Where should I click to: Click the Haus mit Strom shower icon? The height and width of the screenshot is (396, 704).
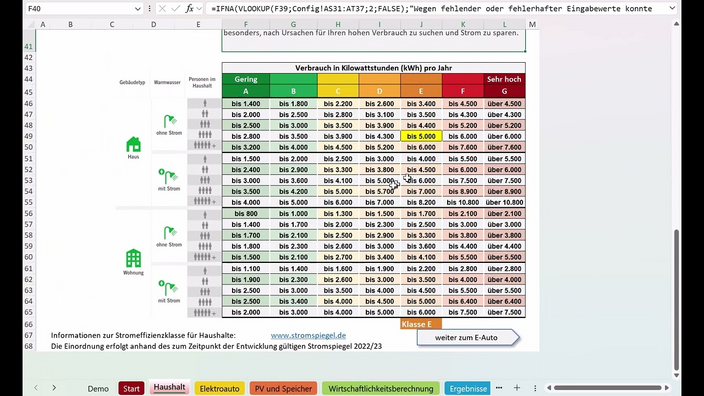(168, 176)
